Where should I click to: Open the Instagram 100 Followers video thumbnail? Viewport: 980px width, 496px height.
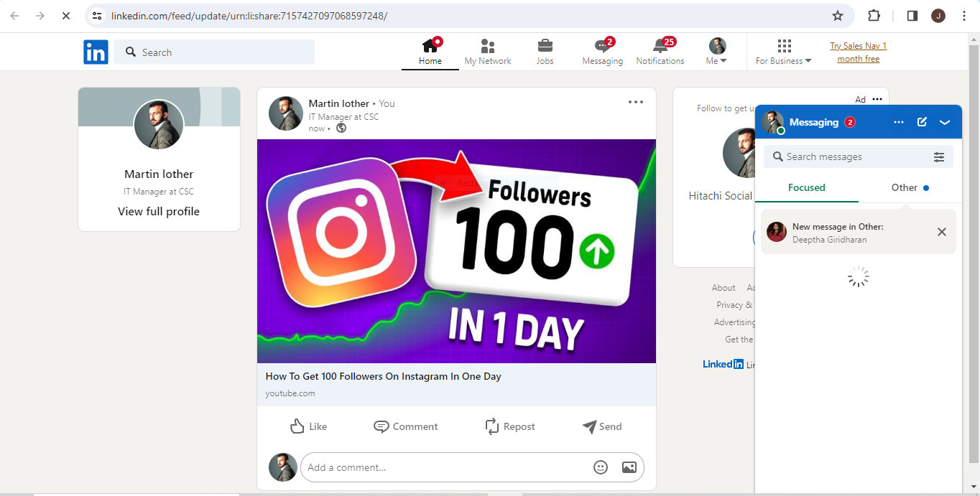coord(456,251)
